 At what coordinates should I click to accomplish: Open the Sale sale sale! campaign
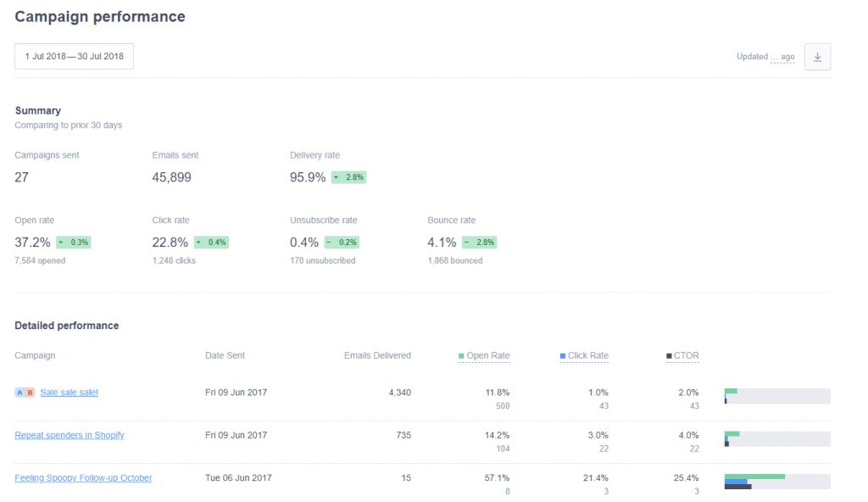(x=70, y=393)
